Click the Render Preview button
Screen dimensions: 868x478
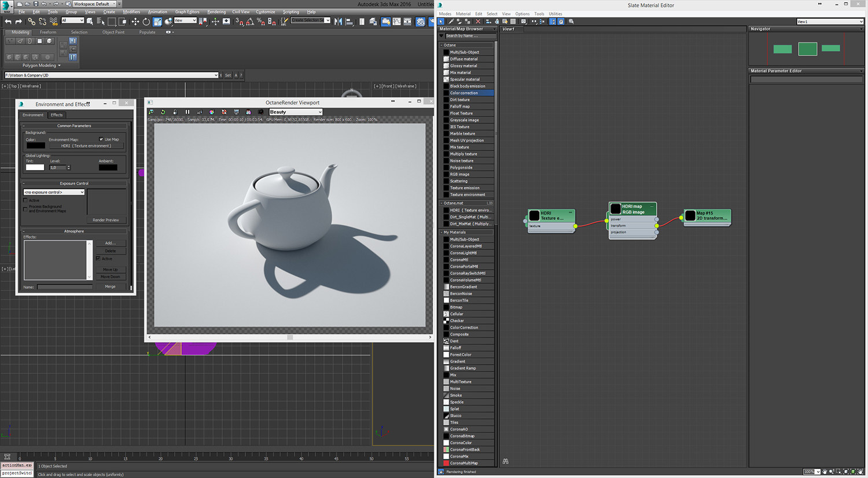106,220
